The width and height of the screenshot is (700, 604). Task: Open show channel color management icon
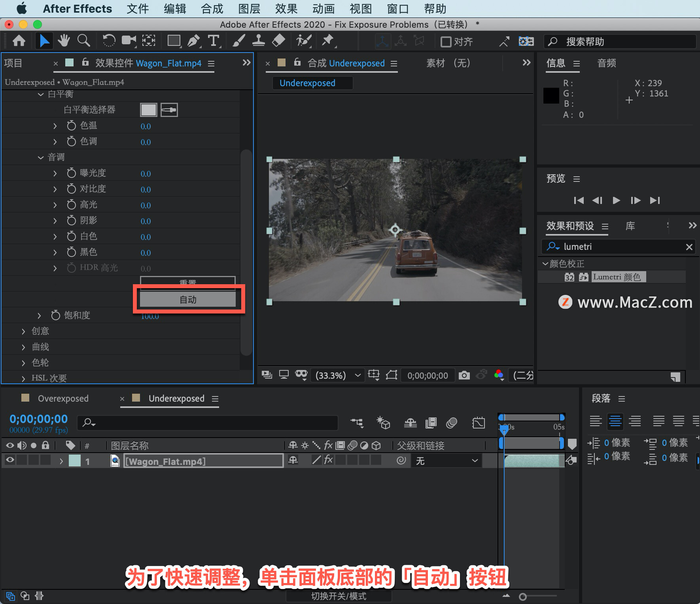(499, 375)
